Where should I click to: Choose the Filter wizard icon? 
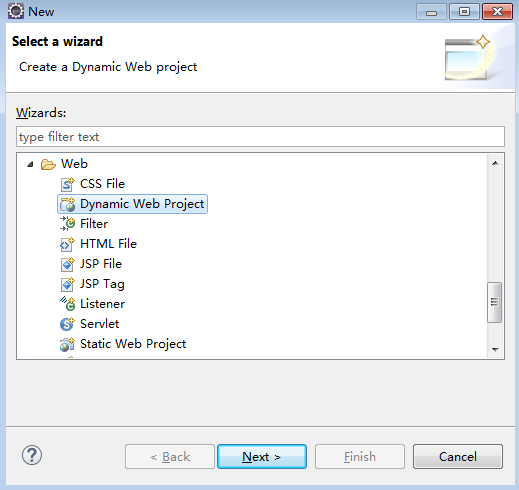coord(67,224)
